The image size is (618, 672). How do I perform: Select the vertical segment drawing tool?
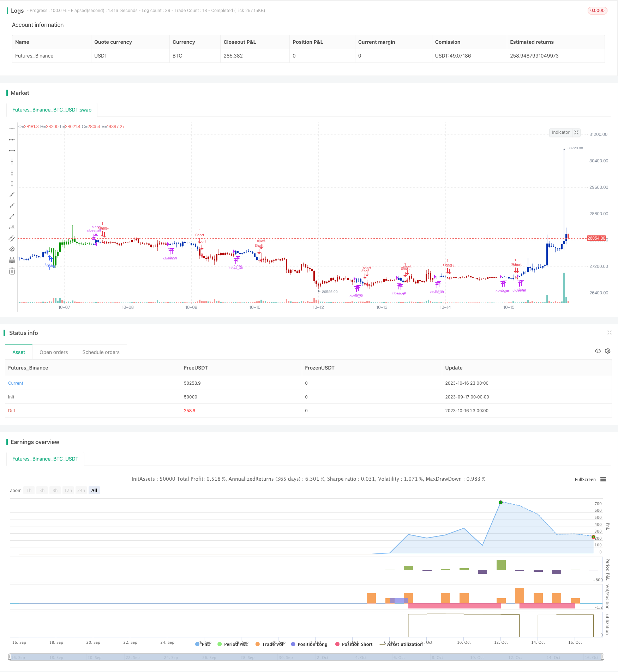(x=12, y=184)
